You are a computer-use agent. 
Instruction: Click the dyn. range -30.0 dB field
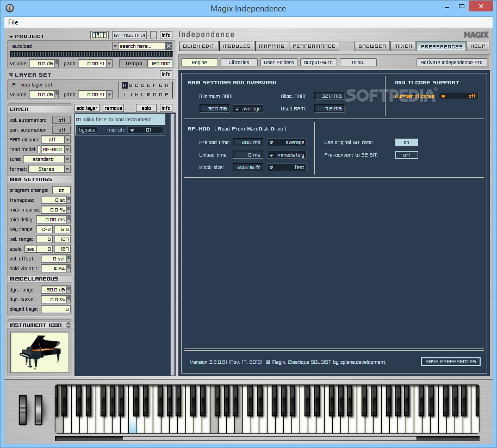pyautogui.click(x=54, y=290)
